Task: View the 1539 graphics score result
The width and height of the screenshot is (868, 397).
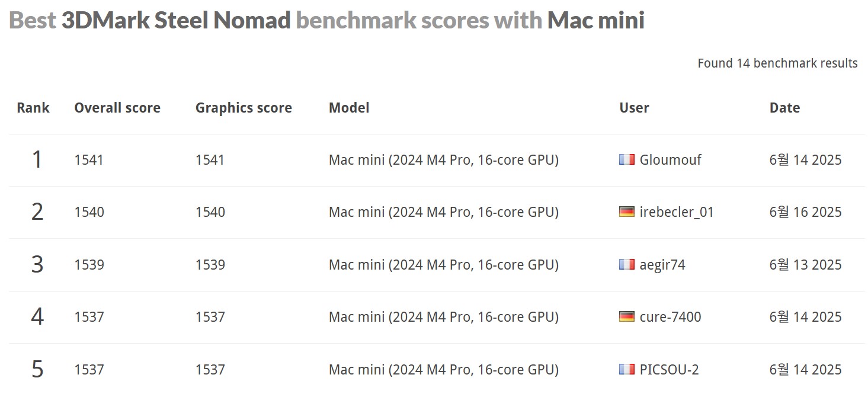Action: 210,265
